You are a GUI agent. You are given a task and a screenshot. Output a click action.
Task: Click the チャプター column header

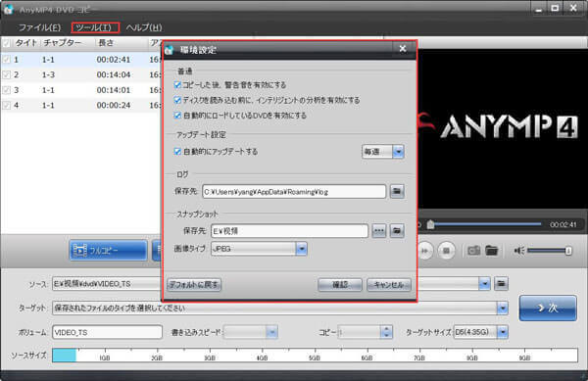coord(63,43)
